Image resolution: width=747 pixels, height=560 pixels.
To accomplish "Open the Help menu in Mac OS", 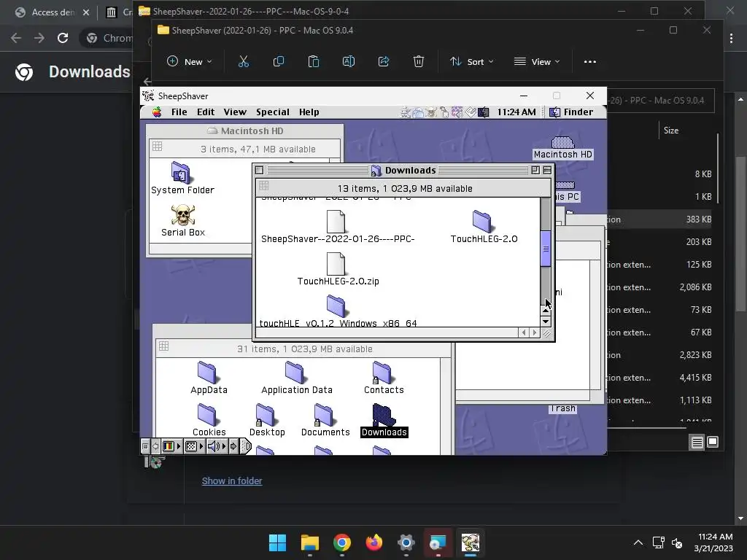I will (x=309, y=112).
